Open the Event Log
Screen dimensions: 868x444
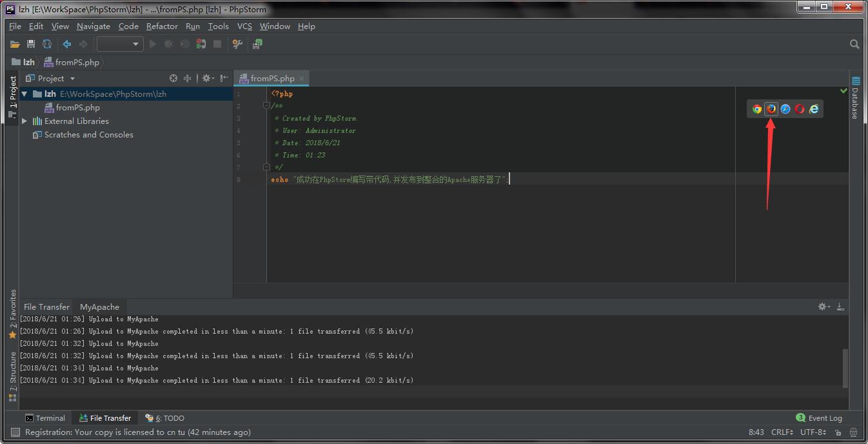click(819, 418)
